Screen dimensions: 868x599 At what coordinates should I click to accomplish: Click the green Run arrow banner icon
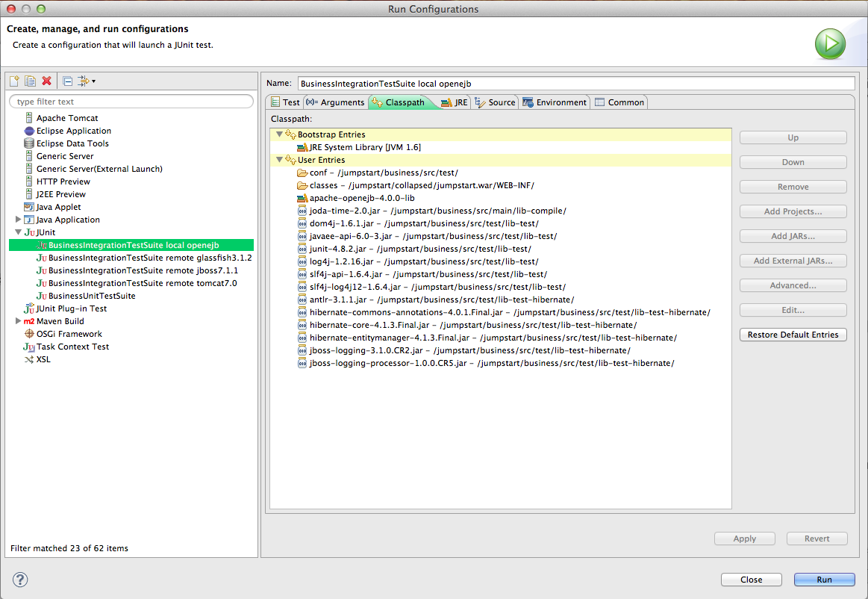(830, 44)
